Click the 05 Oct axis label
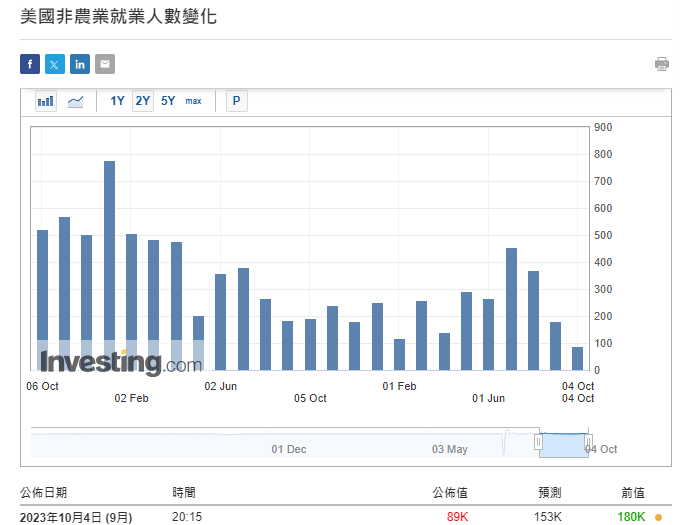The height and width of the screenshot is (525, 687). pyautogui.click(x=310, y=398)
